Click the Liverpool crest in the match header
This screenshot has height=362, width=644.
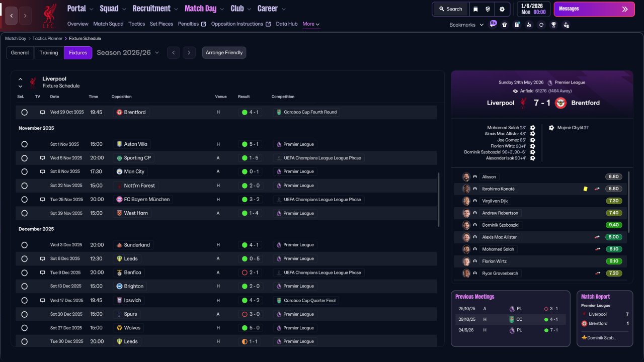click(x=523, y=103)
